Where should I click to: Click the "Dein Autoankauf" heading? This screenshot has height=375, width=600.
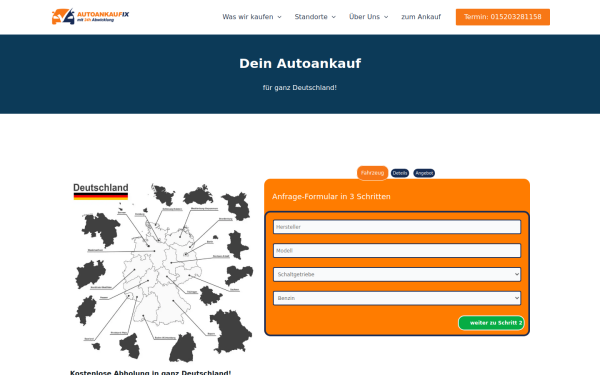300,64
